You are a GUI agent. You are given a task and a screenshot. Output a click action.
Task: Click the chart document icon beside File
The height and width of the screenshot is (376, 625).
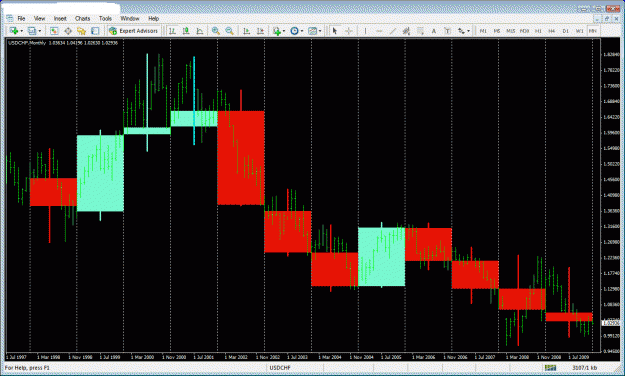pos(9,18)
